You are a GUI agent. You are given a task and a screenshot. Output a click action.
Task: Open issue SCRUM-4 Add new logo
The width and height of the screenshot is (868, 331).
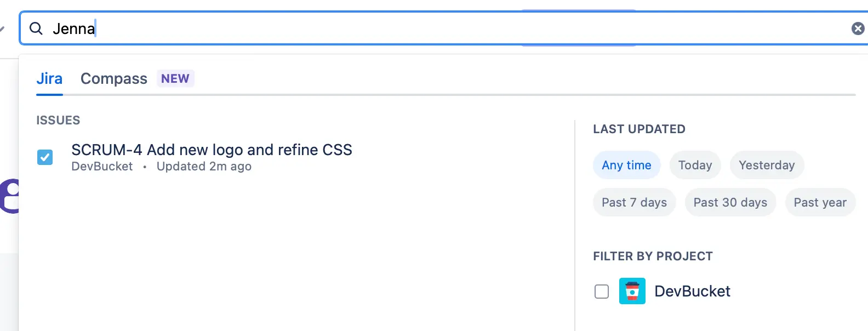pyautogui.click(x=212, y=150)
